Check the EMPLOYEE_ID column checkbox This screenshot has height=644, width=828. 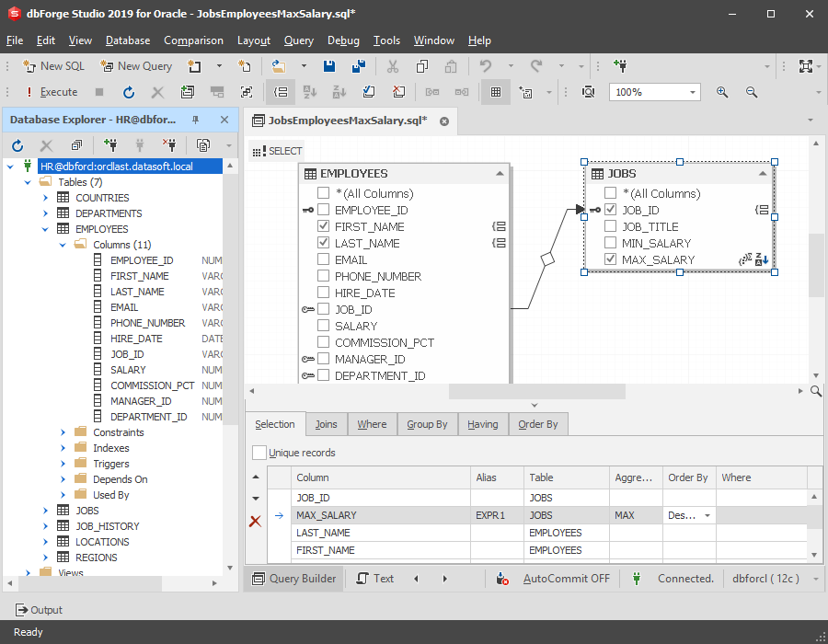point(323,210)
